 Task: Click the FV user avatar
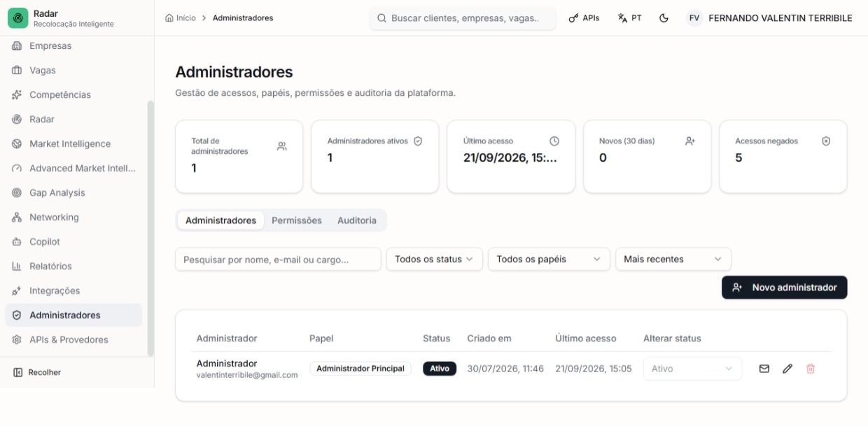point(694,18)
